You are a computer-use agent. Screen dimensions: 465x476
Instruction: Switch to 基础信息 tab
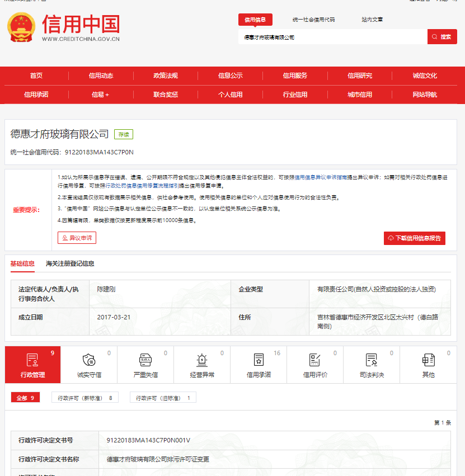22,263
